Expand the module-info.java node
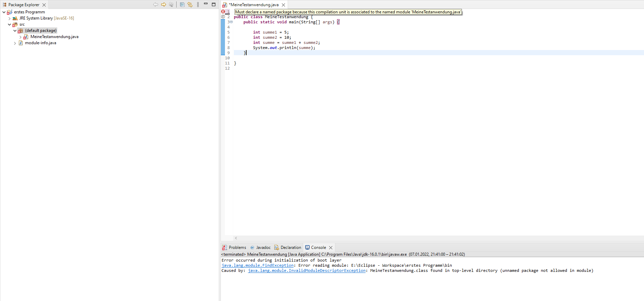Screen dimensions: 644x301 (x=15, y=43)
